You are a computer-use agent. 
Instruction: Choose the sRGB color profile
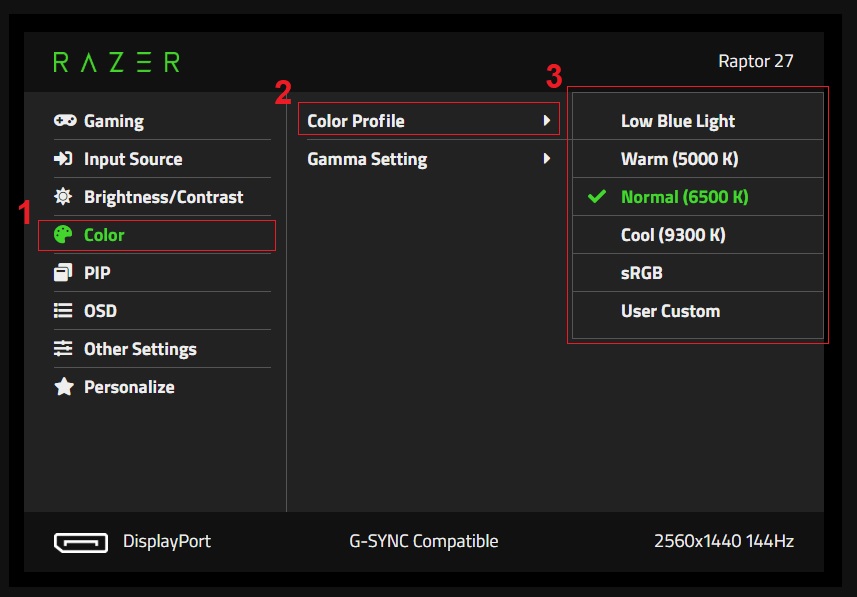(697, 272)
